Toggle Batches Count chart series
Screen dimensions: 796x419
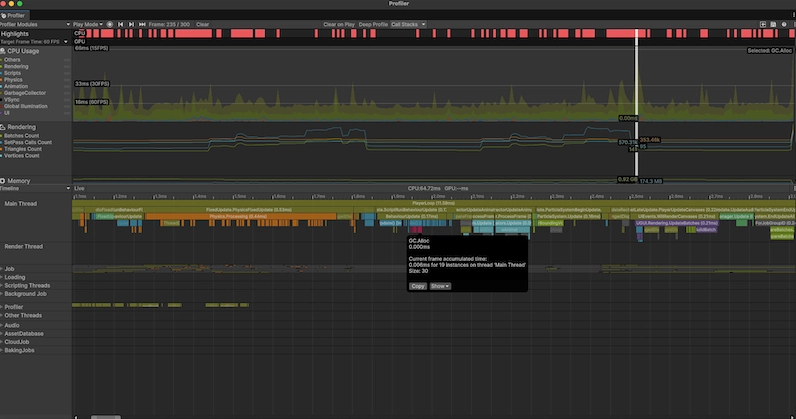[x=2, y=136]
